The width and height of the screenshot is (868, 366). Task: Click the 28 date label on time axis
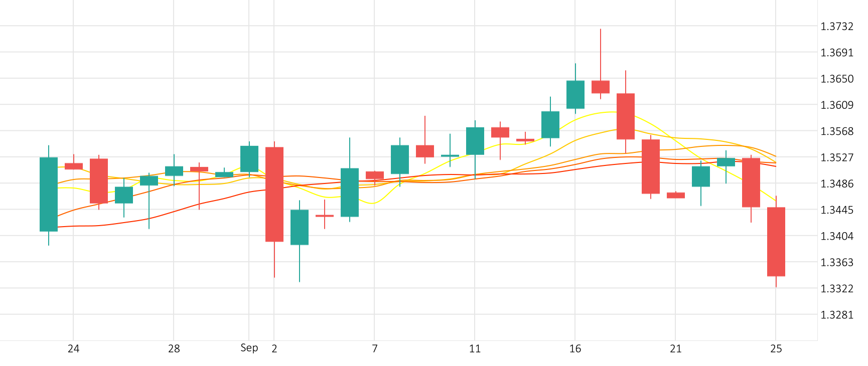coord(174,349)
